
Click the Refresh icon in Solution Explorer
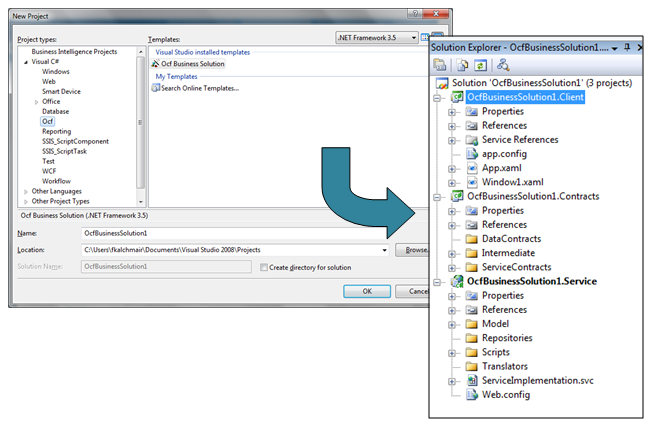pyautogui.click(x=480, y=65)
